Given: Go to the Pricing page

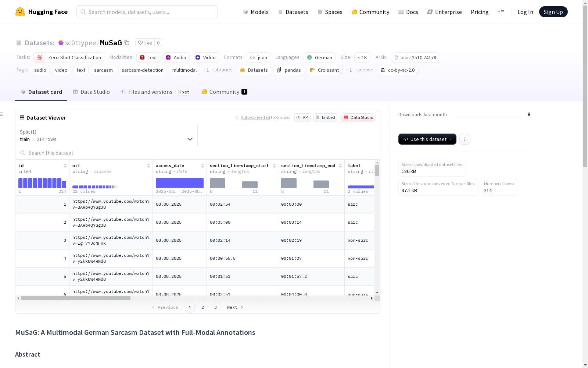Looking at the screenshot, I should click(x=480, y=12).
